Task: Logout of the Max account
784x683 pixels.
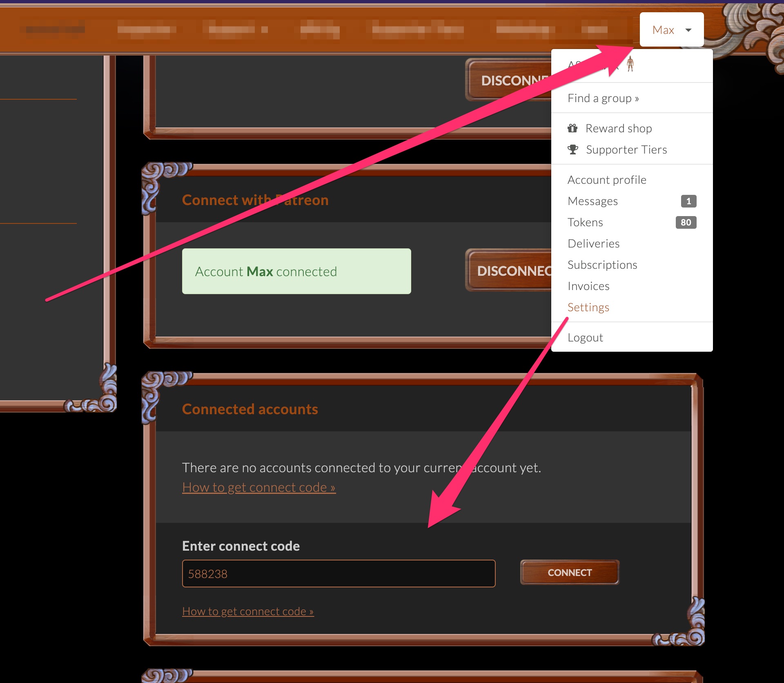Action: (585, 337)
